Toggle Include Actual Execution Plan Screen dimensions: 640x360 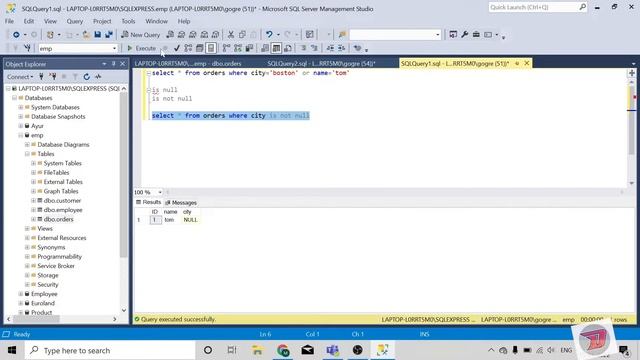pos(227,48)
